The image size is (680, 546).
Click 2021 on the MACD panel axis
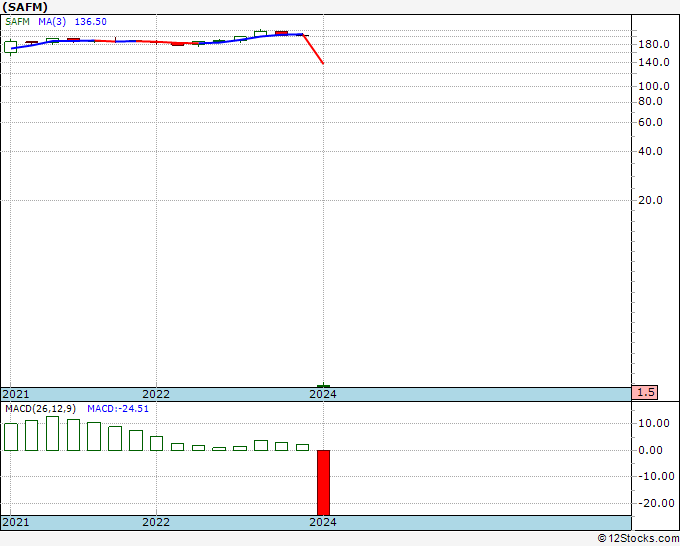pyautogui.click(x=16, y=522)
